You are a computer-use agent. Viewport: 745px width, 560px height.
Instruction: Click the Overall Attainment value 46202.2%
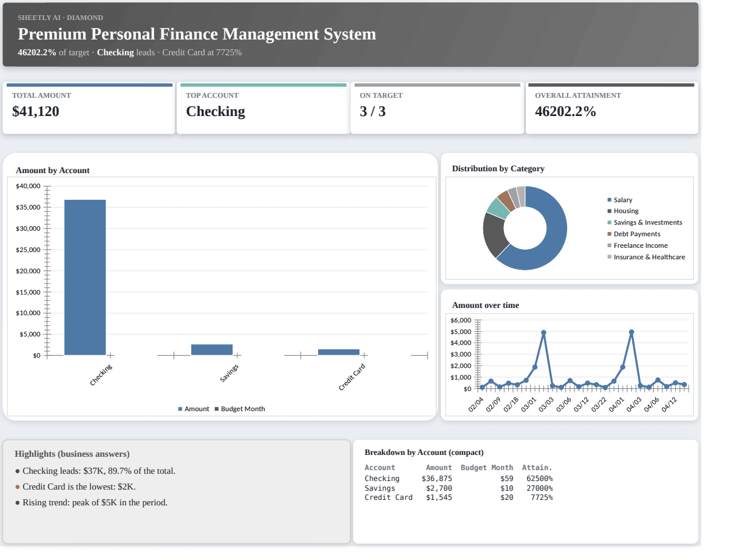click(x=565, y=111)
